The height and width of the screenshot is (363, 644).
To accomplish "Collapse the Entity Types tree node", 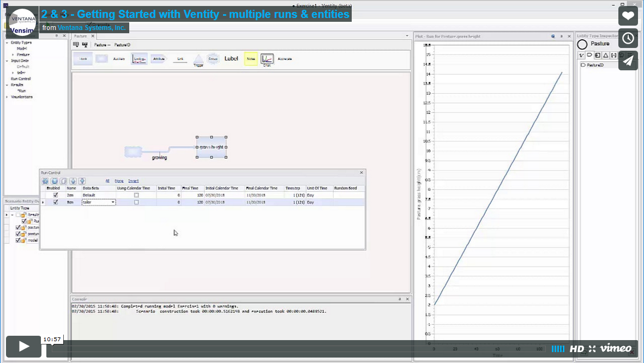I will [7, 43].
